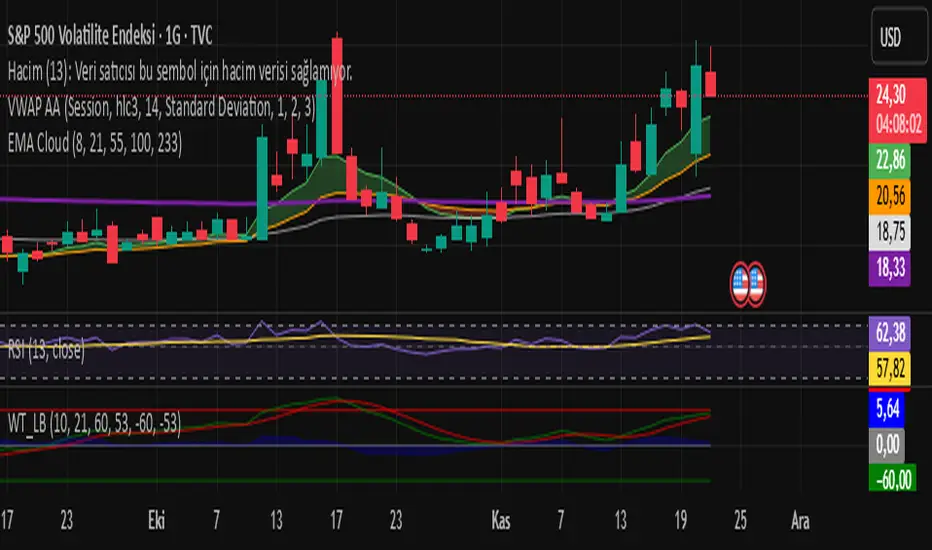Click the 0,00 gray WT label
The height and width of the screenshot is (550, 932).
coord(887,445)
